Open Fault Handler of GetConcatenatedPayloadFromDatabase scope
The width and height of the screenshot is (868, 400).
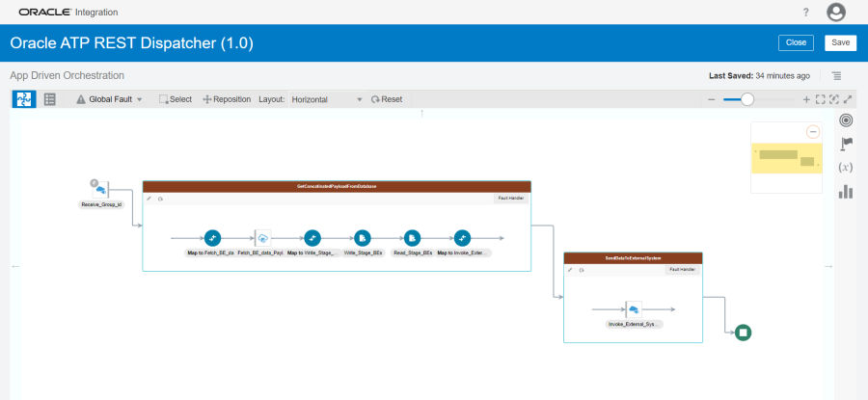coord(511,198)
